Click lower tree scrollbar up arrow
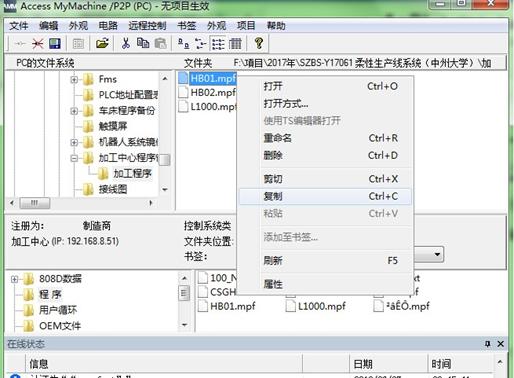The image size is (514, 378). (184, 278)
